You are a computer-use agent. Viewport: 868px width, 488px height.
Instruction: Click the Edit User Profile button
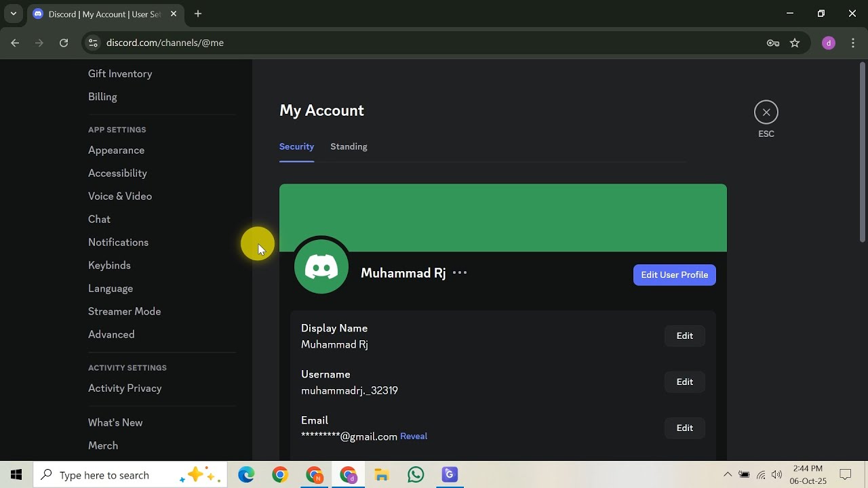[x=675, y=275]
